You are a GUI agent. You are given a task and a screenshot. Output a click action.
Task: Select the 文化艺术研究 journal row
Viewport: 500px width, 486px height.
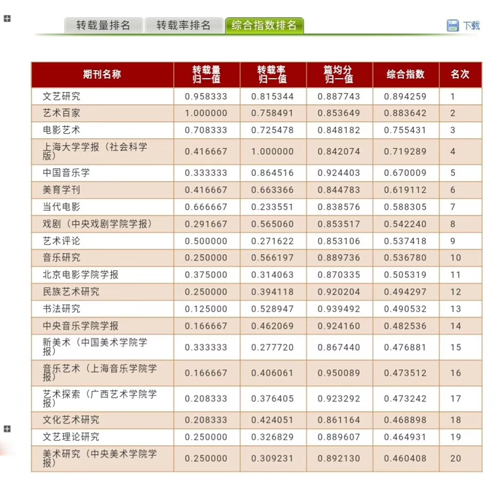click(x=257, y=420)
